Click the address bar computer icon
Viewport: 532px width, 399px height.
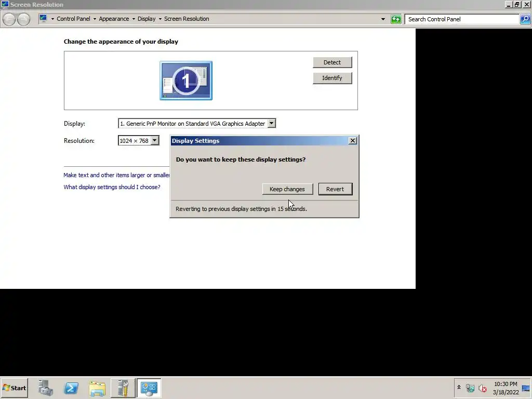43,19
